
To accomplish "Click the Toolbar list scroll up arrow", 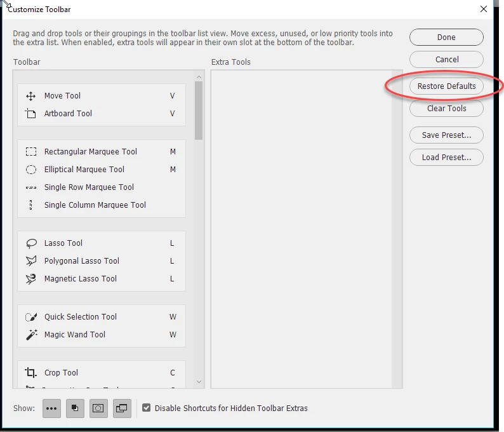I will click(x=199, y=77).
